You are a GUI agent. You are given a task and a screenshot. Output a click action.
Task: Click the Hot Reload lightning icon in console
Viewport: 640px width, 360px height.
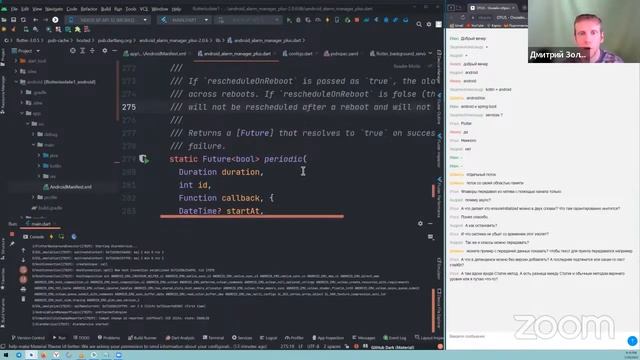point(51,237)
